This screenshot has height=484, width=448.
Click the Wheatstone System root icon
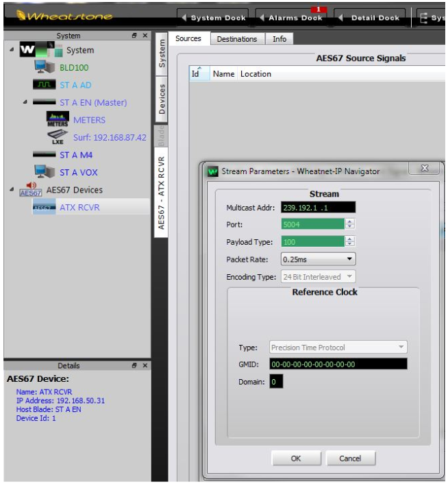tap(41, 49)
